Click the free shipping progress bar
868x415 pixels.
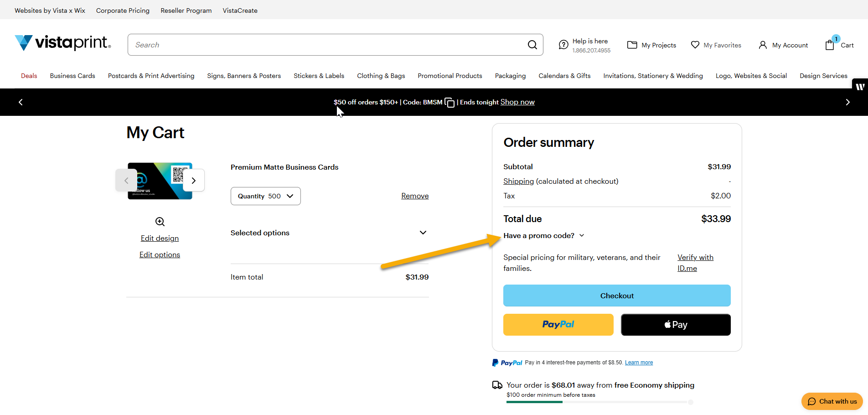pos(599,402)
